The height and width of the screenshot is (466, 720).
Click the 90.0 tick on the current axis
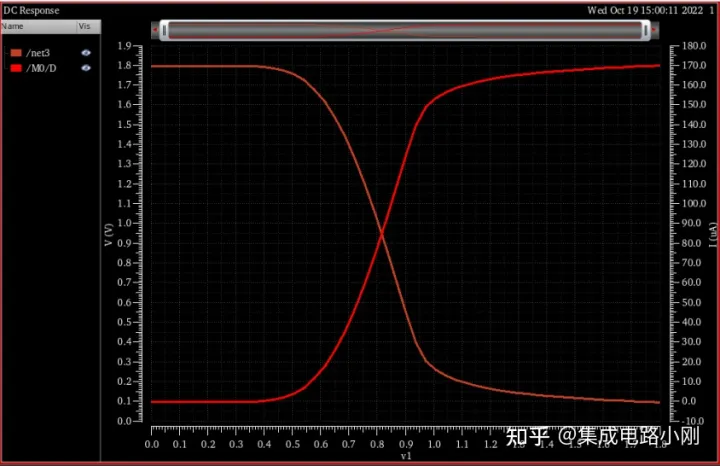click(x=691, y=223)
